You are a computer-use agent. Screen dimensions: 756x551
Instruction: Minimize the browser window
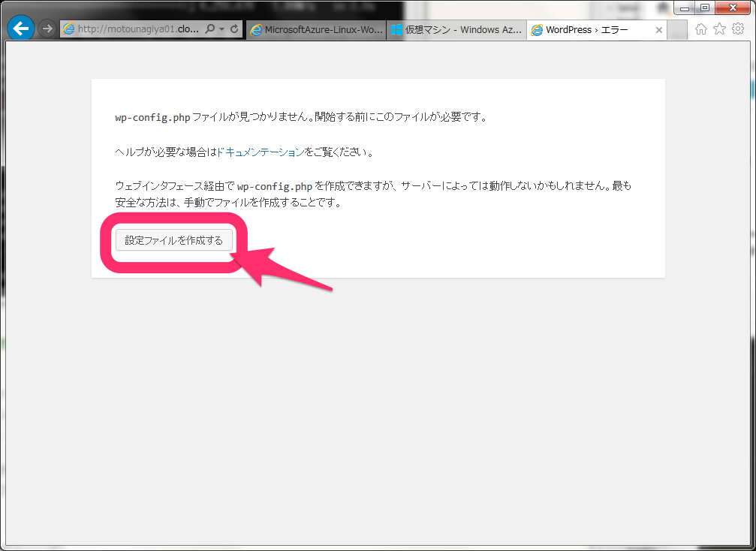[684, 8]
